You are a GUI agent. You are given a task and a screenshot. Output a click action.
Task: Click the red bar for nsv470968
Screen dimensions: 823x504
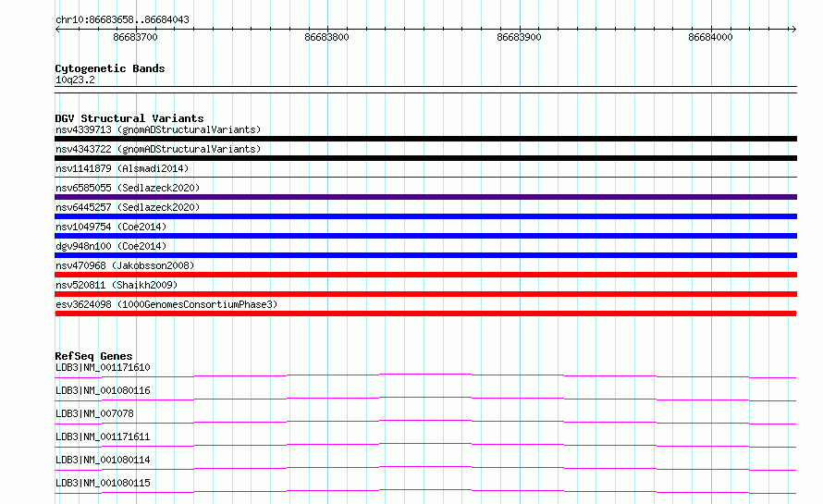425,275
